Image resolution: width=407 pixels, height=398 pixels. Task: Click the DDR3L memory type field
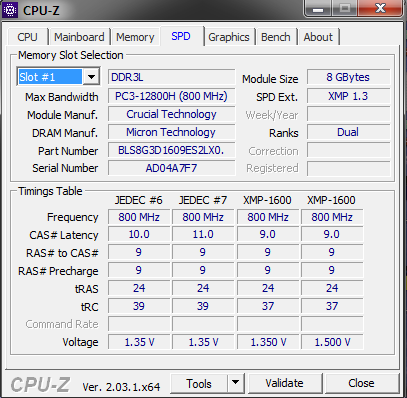[171, 77]
